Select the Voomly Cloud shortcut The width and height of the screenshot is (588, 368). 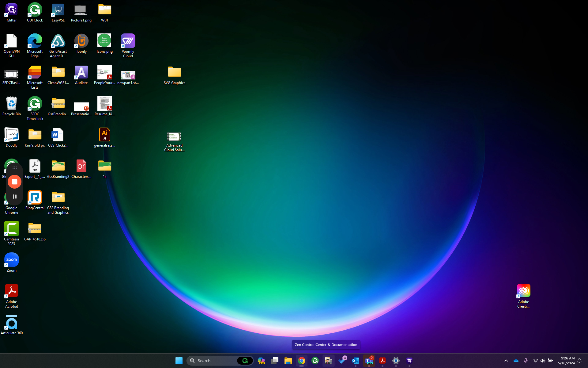pyautogui.click(x=128, y=46)
